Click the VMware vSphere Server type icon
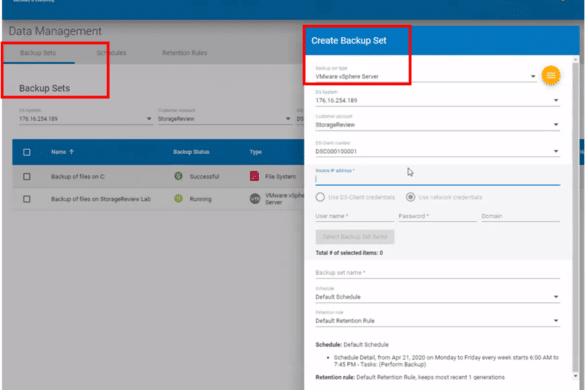 coord(255,199)
